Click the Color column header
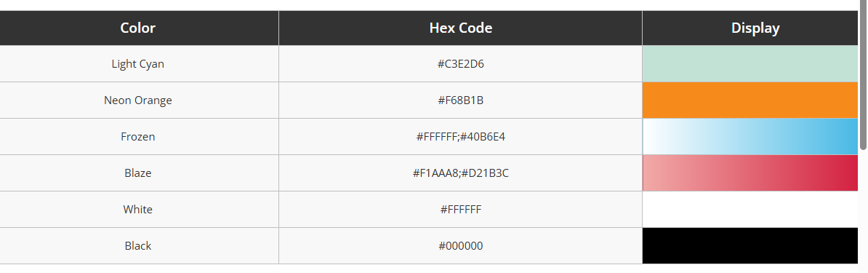Viewport: 868px width, 273px height. click(x=138, y=28)
